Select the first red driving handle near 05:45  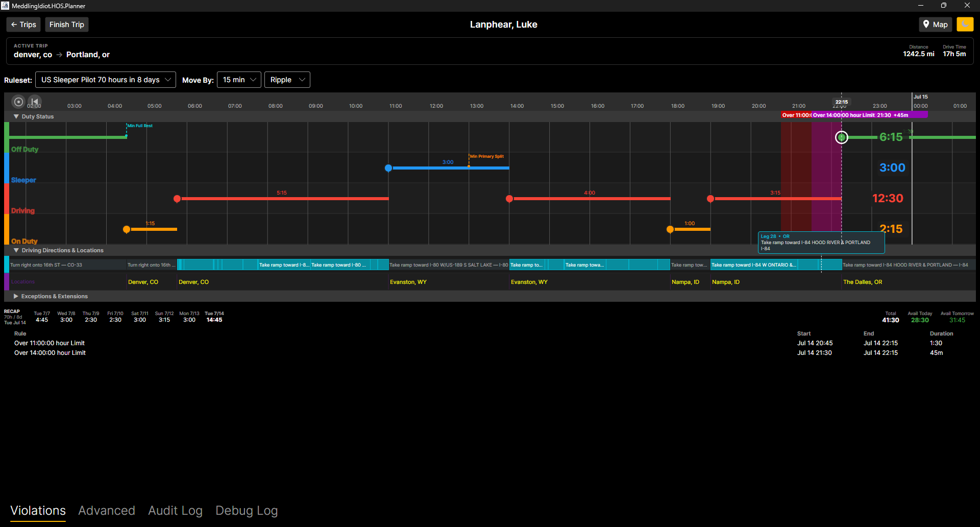point(177,199)
